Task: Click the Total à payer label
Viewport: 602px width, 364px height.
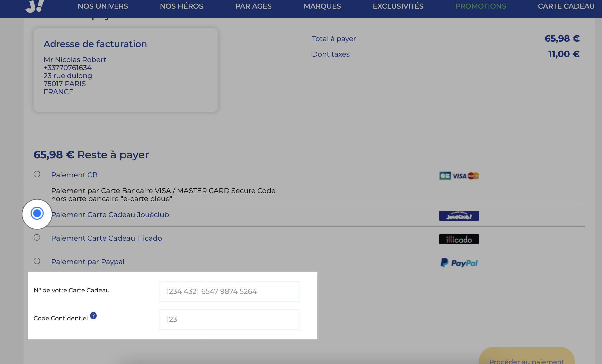Action: click(334, 39)
